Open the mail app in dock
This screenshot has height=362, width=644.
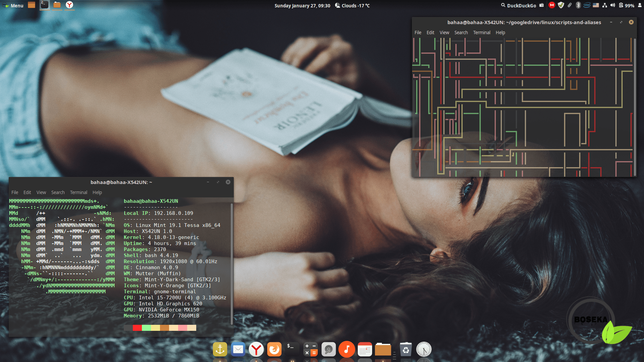point(238,350)
